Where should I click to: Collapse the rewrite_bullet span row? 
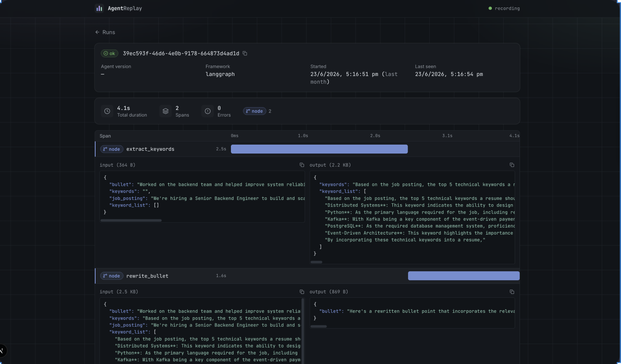[307, 276]
